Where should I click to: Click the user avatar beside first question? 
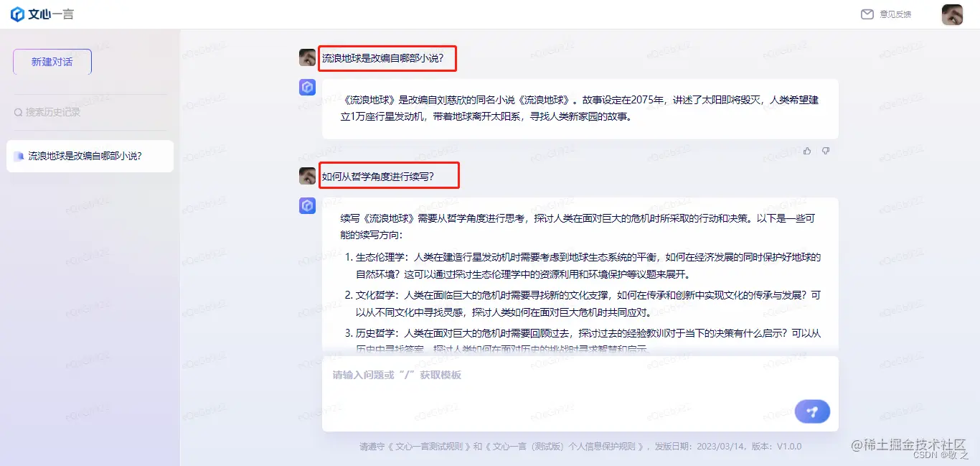coord(307,57)
